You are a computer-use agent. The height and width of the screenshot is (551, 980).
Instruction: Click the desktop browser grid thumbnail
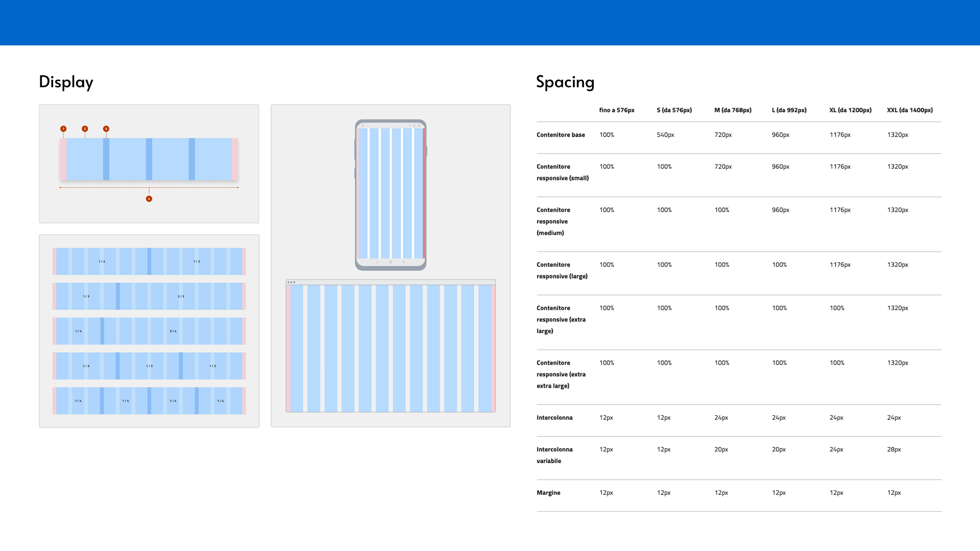coord(390,347)
